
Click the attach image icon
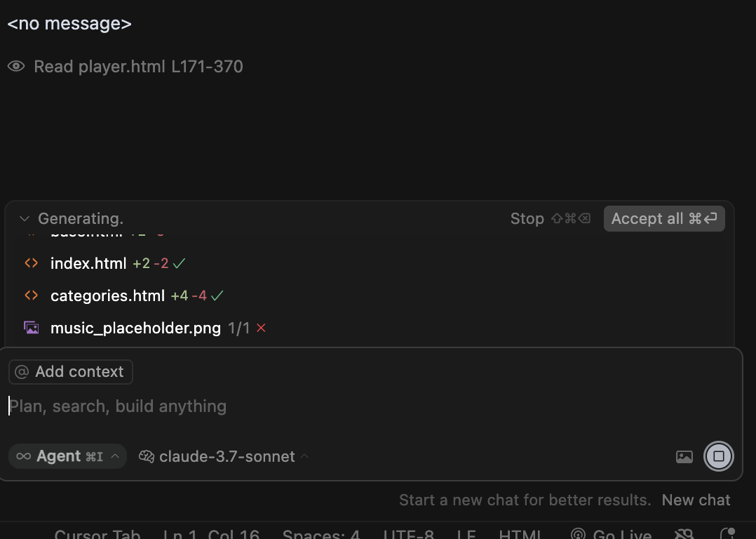pyautogui.click(x=684, y=456)
